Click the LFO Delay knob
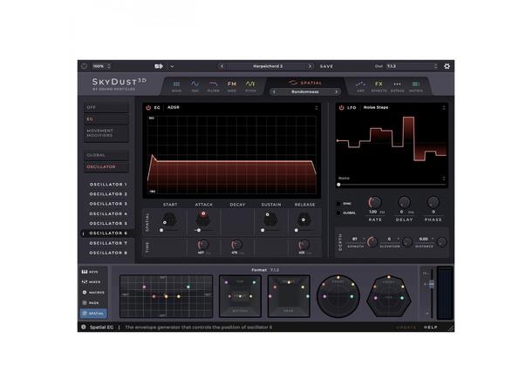The image size is (532, 392). coord(404,202)
